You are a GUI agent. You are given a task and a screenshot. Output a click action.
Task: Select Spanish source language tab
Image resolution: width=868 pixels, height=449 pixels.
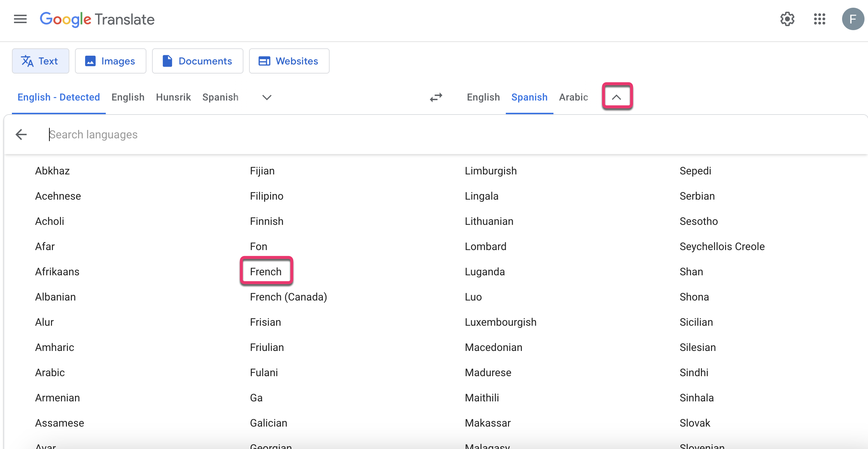[220, 97]
